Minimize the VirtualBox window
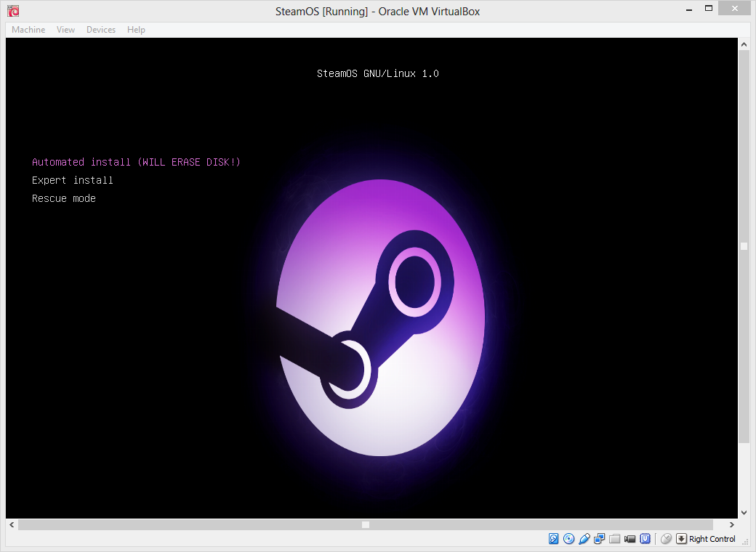This screenshot has width=756, height=552. tap(689, 9)
